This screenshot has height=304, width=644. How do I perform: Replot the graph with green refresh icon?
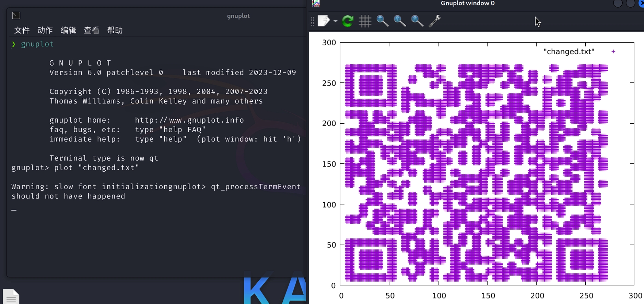click(x=348, y=21)
